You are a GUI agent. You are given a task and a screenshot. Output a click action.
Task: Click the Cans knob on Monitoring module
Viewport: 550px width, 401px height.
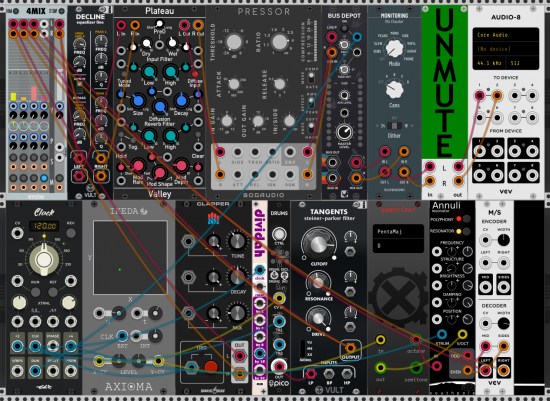[x=394, y=89]
